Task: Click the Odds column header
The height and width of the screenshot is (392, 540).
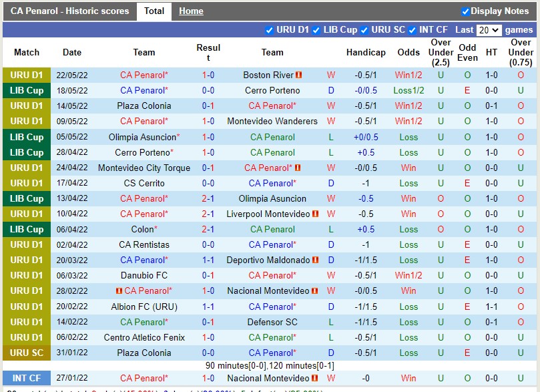Action: [409, 52]
